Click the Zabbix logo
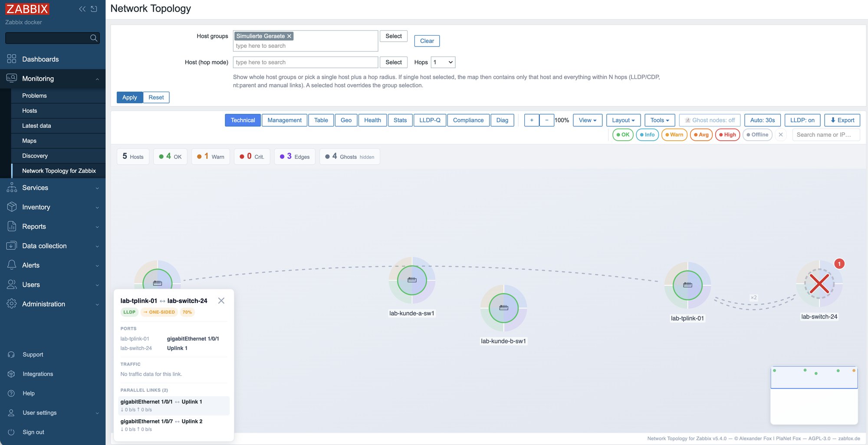Image resolution: width=868 pixels, height=445 pixels. [x=27, y=9]
